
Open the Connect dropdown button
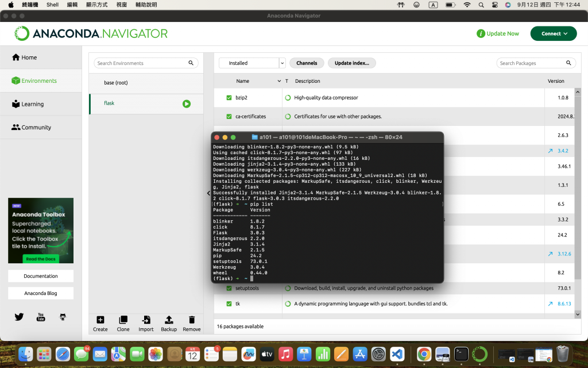coord(554,33)
